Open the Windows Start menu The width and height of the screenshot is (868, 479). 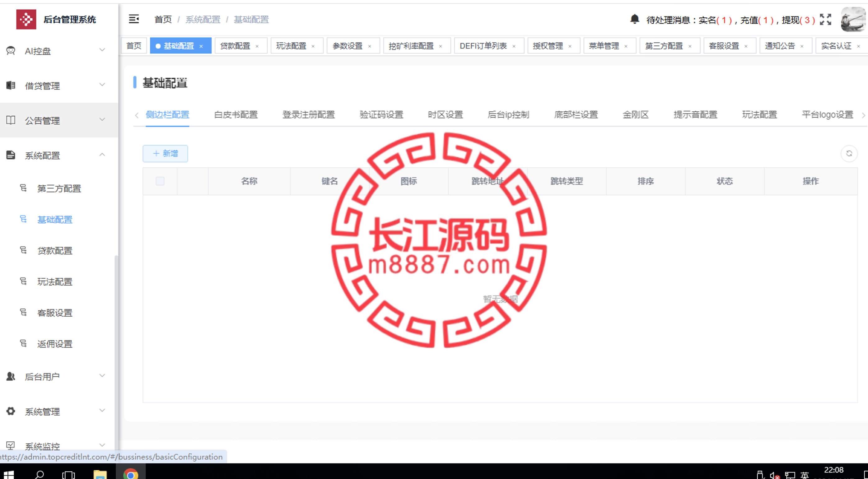pos(8,474)
